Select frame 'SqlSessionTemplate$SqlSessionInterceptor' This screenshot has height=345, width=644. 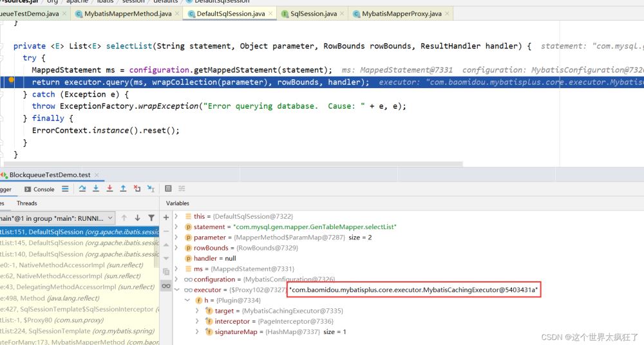click(x=79, y=309)
